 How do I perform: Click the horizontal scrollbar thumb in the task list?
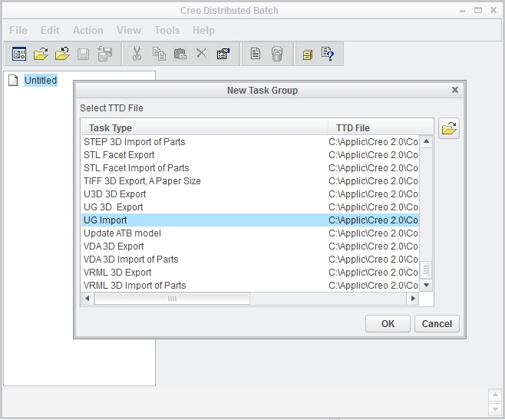coord(172,299)
